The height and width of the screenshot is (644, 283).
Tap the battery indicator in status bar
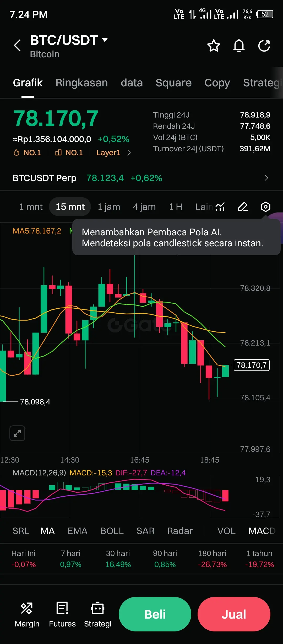point(265,14)
